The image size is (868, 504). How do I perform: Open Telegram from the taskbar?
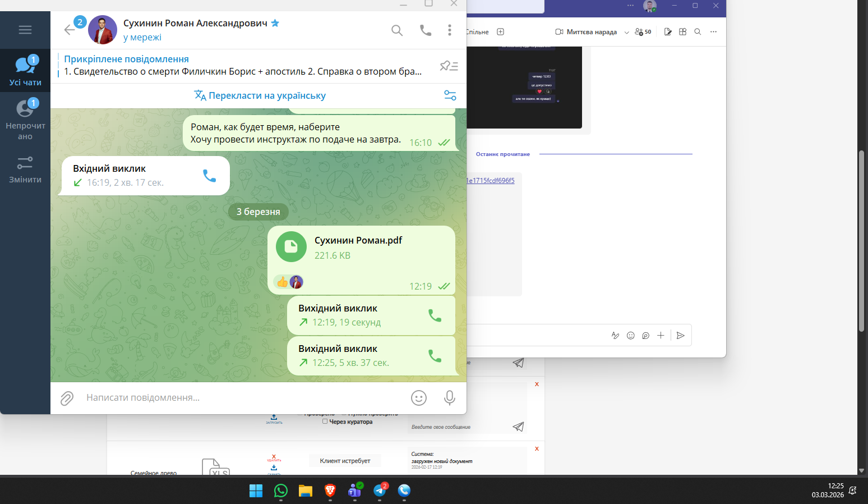380,491
